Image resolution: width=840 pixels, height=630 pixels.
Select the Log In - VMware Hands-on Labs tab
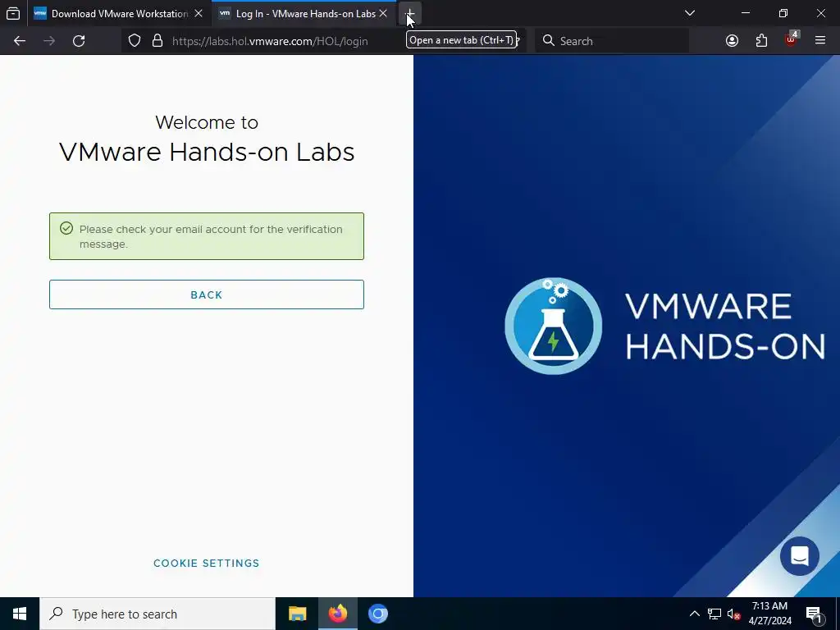(x=305, y=13)
